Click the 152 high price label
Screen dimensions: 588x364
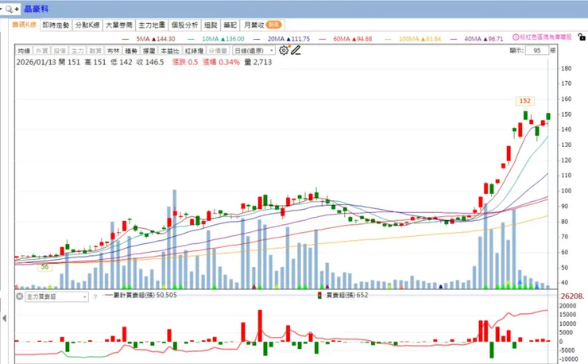tap(525, 101)
